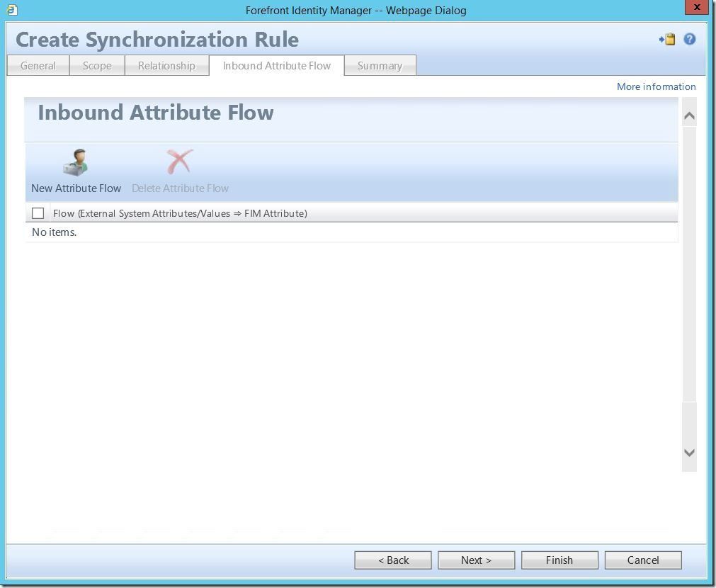716x588 pixels.
Task: Switch to the Scope tab
Action: click(97, 65)
